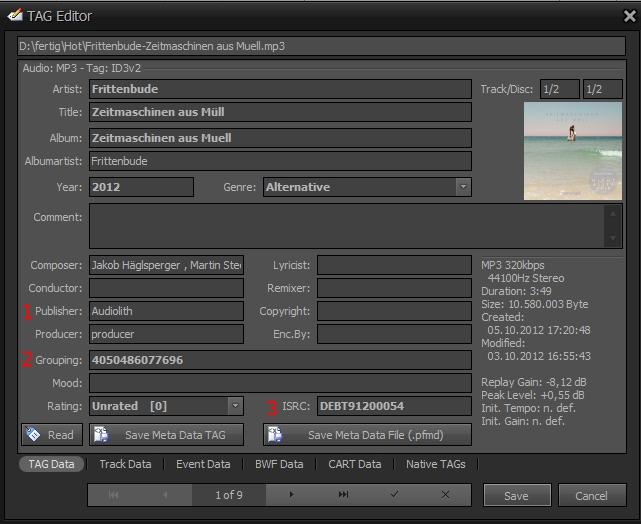Click the Comment scrollbar up arrow
This screenshot has width=641, height=524.
coord(613,214)
